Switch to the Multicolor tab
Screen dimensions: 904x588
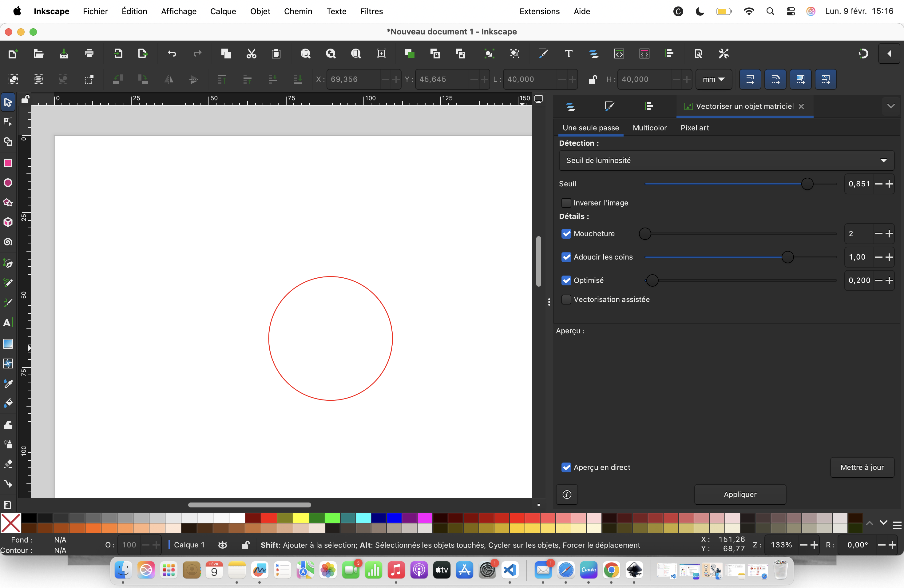coord(649,128)
